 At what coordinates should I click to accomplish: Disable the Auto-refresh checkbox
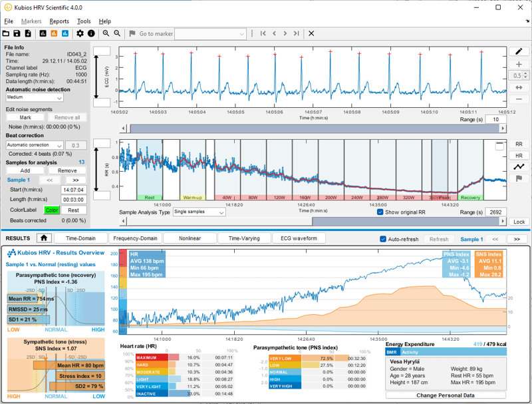[383, 239]
